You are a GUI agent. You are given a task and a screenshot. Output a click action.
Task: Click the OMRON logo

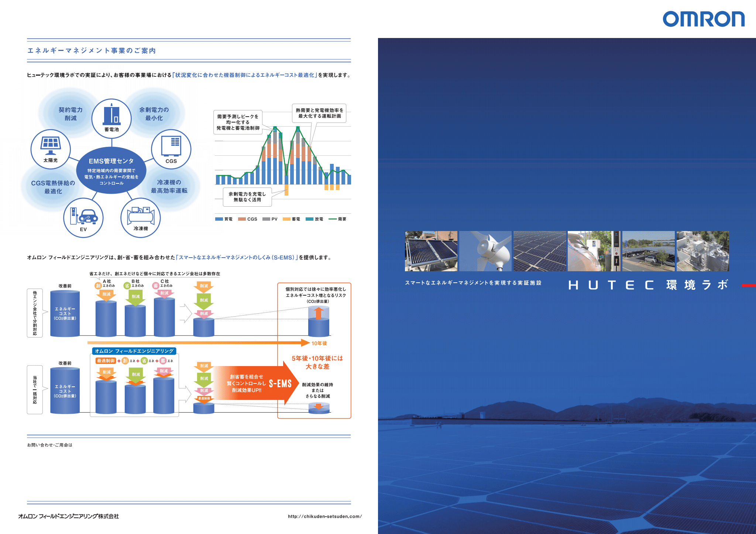(x=704, y=19)
